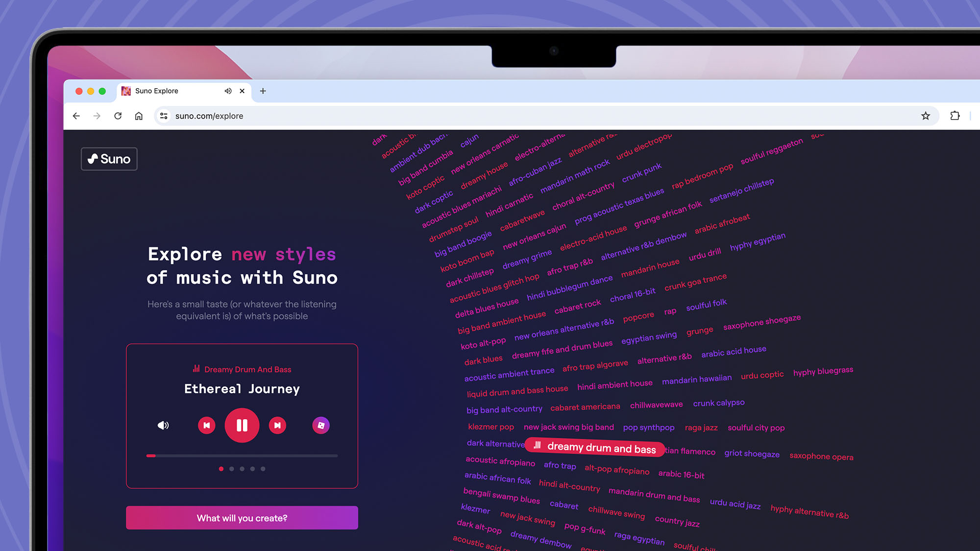Bookmark page with the star icon

coord(925,116)
